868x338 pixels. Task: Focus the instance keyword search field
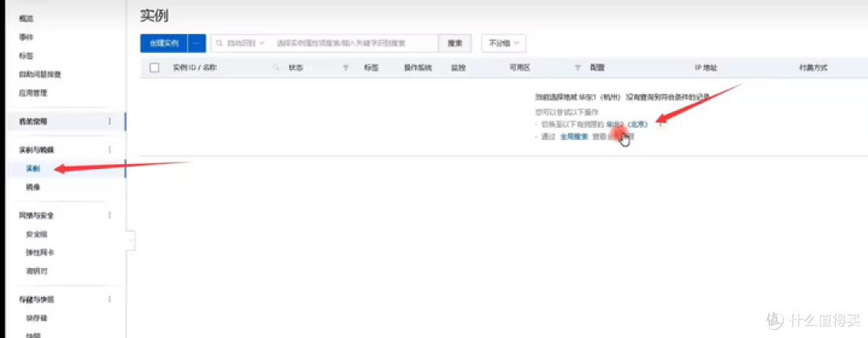354,43
